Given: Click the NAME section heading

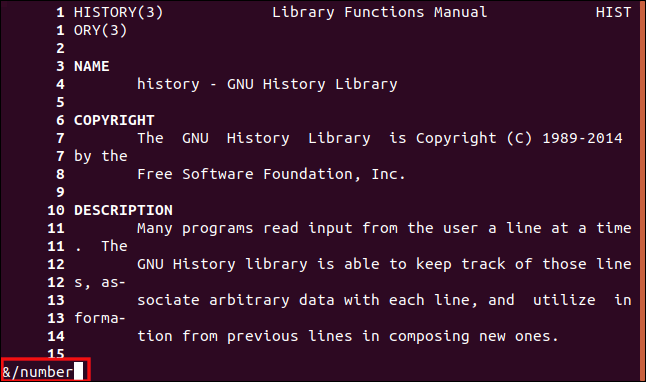Looking at the screenshot, I should click(x=91, y=66).
